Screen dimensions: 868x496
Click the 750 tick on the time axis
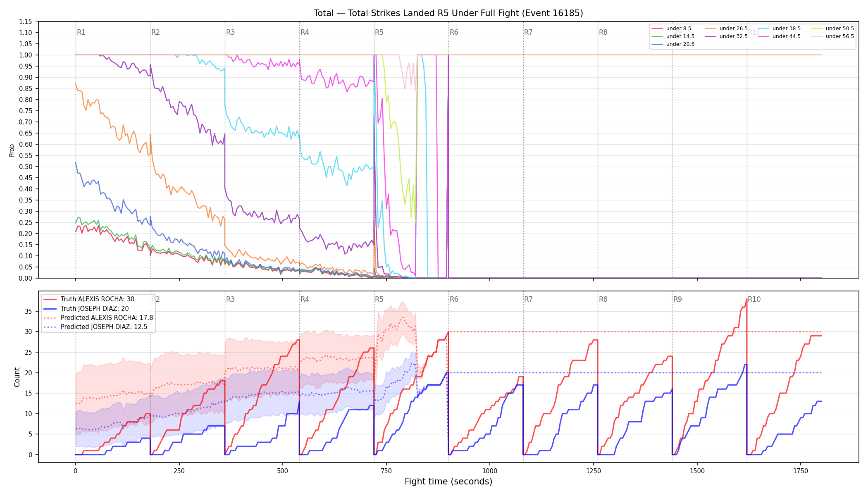pos(386,471)
